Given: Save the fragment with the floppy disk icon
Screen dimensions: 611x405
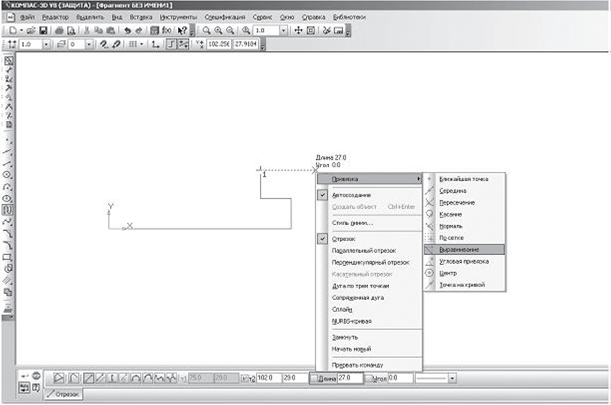Looking at the screenshot, I should [x=43, y=30].
